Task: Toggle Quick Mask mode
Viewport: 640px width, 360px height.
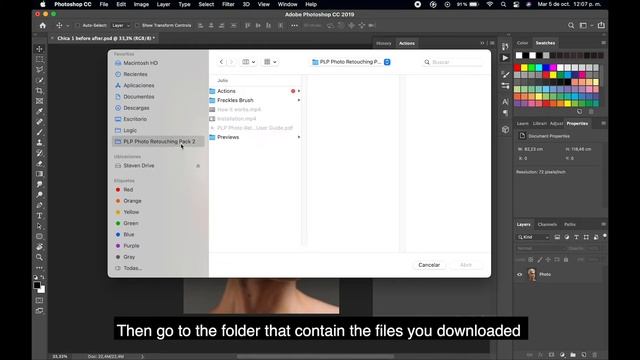Action: (39, 300)
